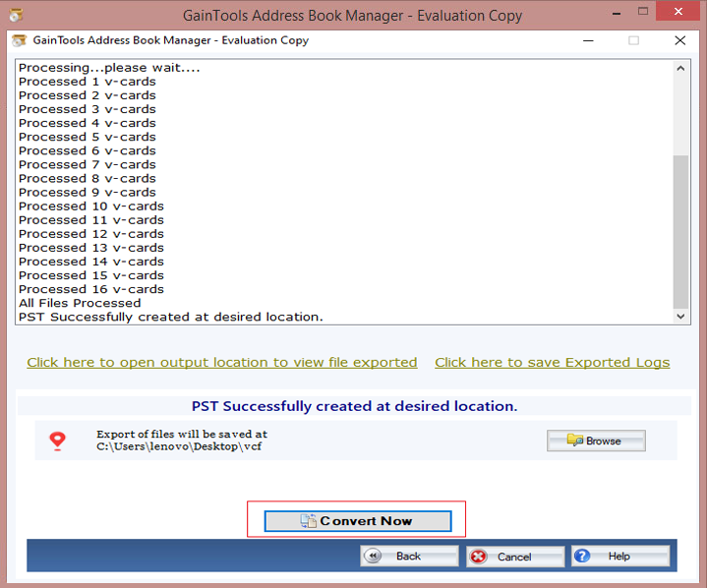The width and height of the screenshot is (707, 588).
Task: Maximize the outer window
Action: [x=643, y=11]
